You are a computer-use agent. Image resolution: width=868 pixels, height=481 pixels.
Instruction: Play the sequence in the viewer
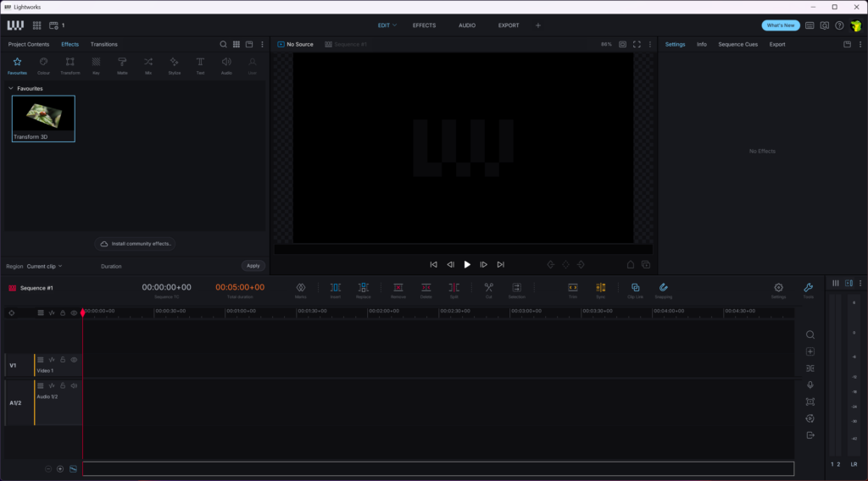(x=467, y=265)
